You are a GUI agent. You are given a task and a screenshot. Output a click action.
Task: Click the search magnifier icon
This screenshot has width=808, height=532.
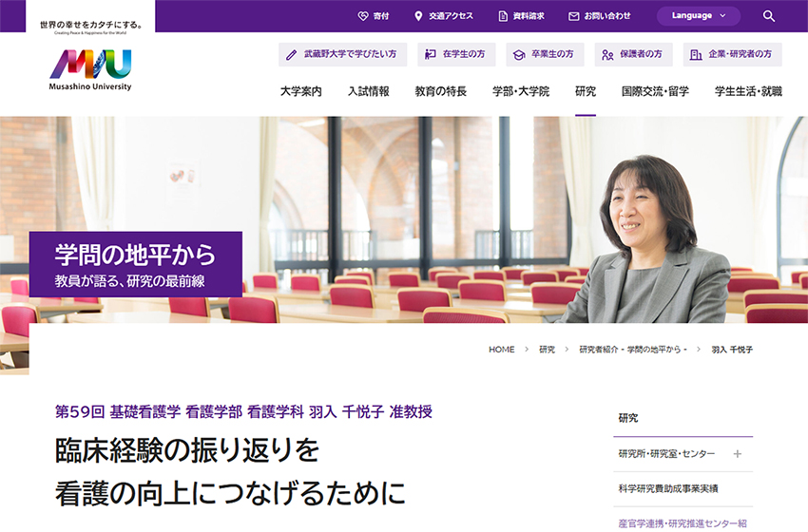click(769, 16)
